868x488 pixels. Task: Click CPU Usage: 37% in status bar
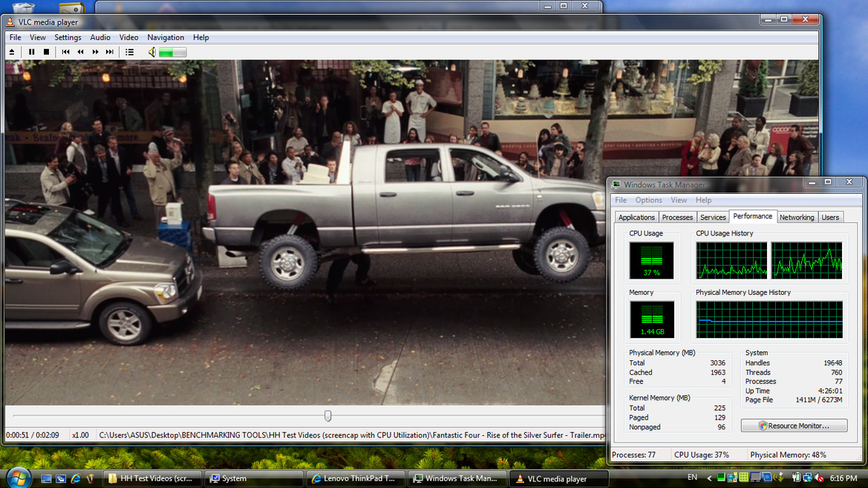[702, 455]
